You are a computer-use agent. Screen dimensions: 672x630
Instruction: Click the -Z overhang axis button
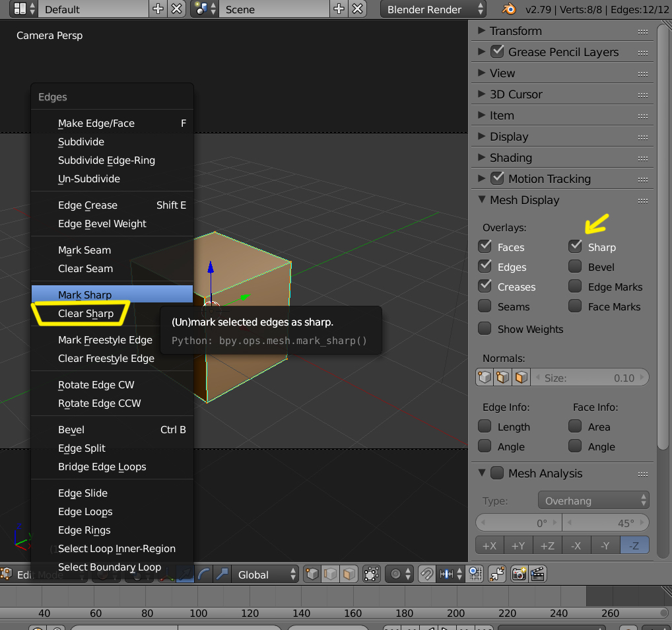tap(634, 545)
